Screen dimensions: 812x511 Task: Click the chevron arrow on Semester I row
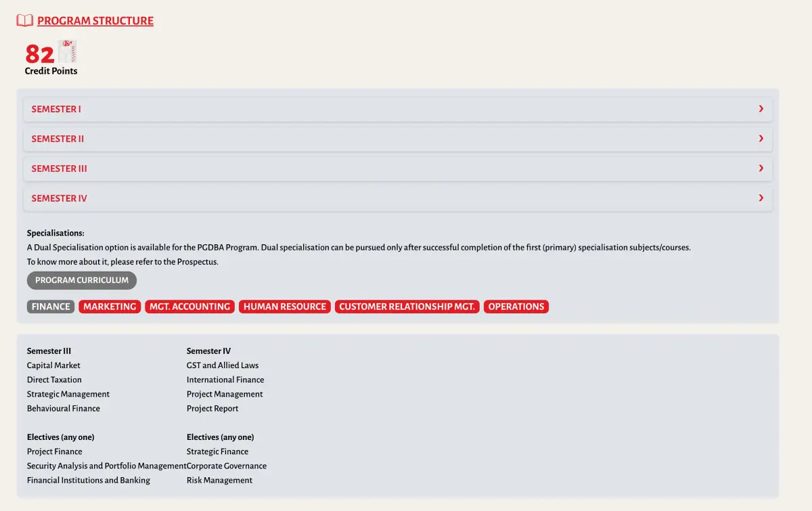(x=761, y=109)
